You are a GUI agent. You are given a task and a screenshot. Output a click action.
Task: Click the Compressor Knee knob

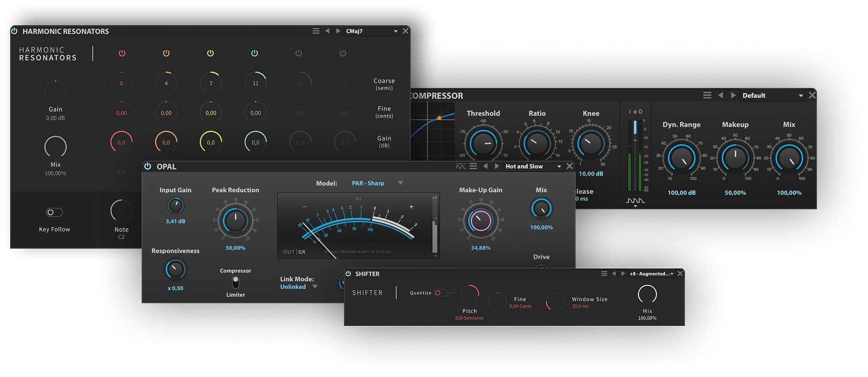point(591,143)
